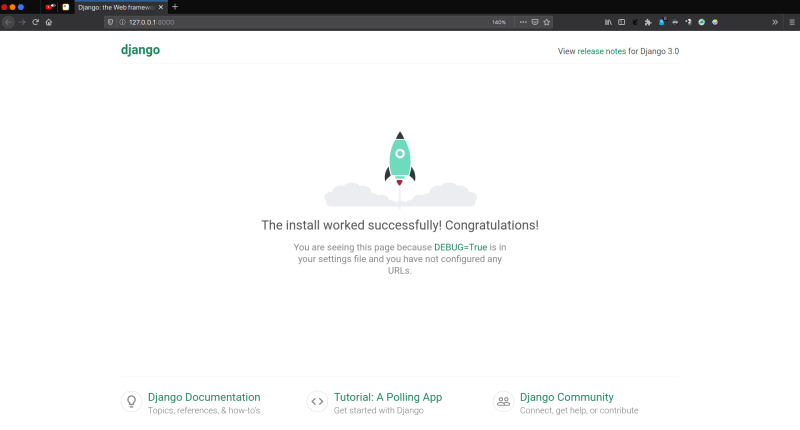The height and width of the screenshot is (430, 800).
Task: Open the Library bookshelf icon
Action: 608,22
